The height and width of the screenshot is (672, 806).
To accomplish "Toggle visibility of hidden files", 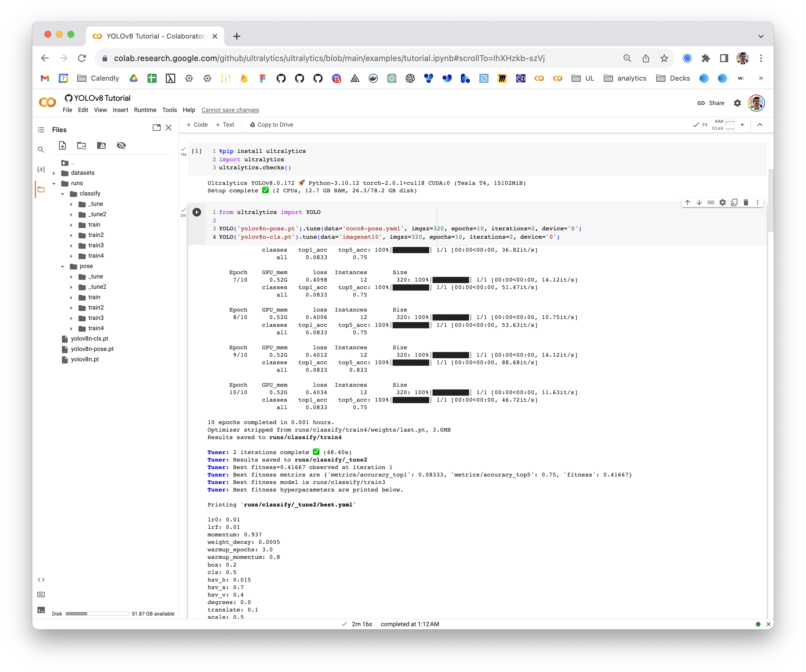I will (x=121, y=146).
